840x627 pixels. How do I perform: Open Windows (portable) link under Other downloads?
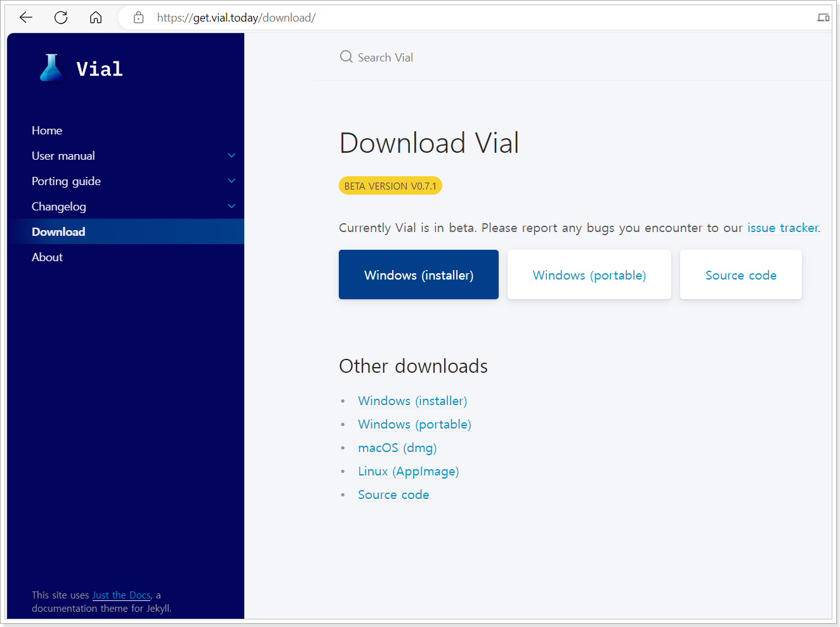point(414,424)
